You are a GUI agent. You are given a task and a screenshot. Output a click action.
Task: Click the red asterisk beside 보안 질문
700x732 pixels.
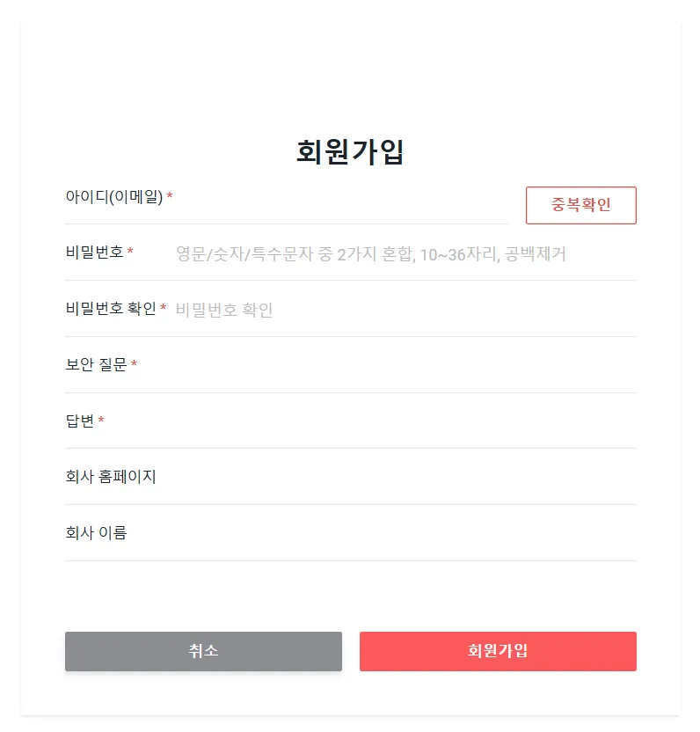click(135, 364)
